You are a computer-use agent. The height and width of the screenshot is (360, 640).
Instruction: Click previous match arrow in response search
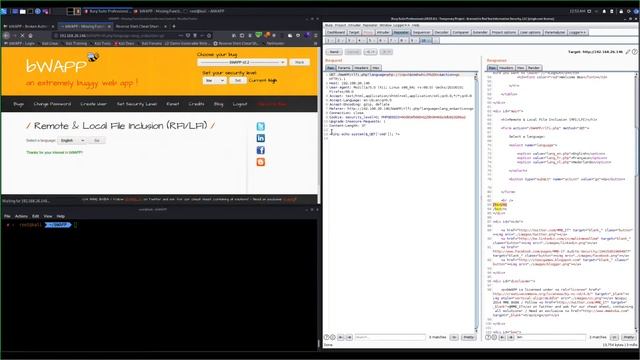pyautogui.click(x=502, y=337)
